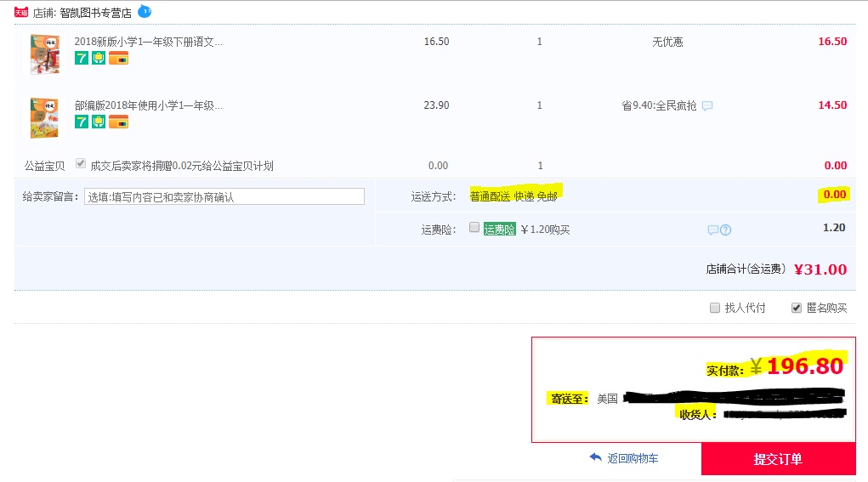This screenshot has width=868, height=482.
Task: Click the 提交订单 submit order button
Action: 778,459
